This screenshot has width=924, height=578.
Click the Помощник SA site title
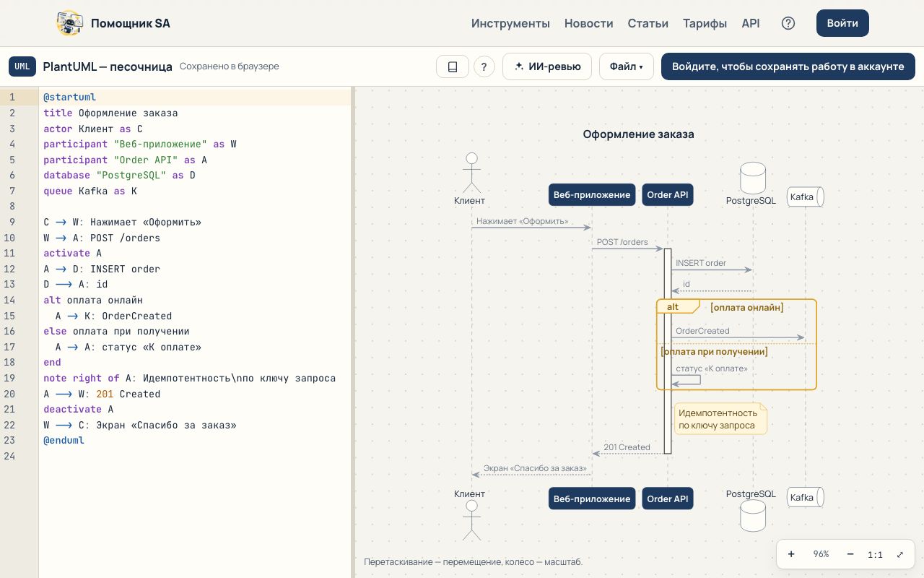[131, 23]
